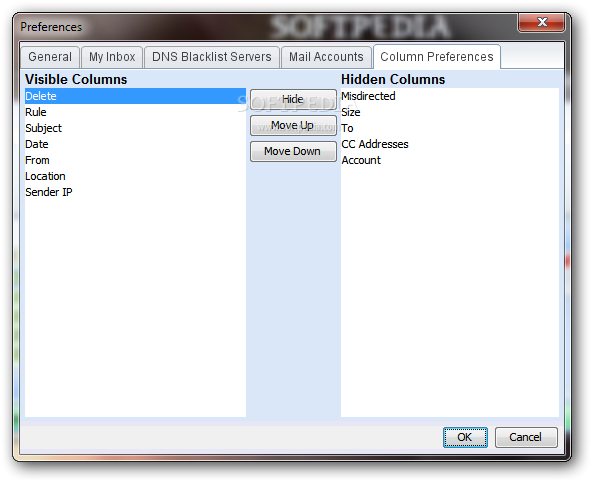This screenshot has height=482, width=592.
Task: Select Rule in Visible Columns
Action: 135,112
